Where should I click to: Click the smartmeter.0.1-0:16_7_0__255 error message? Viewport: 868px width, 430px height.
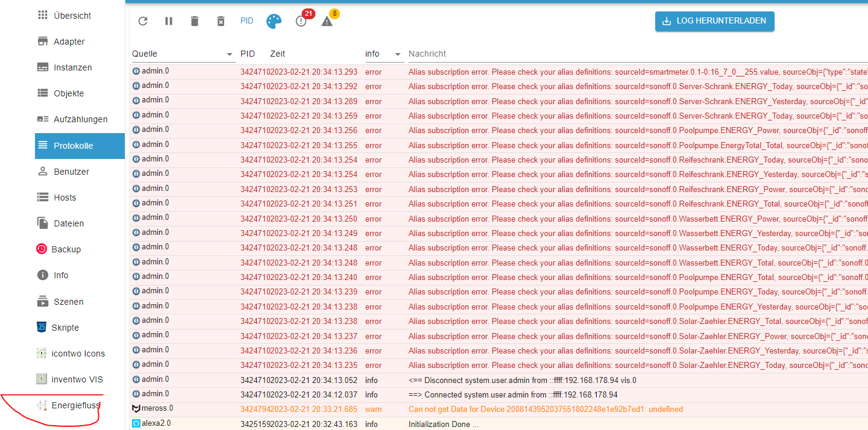[x=638, y=72]
